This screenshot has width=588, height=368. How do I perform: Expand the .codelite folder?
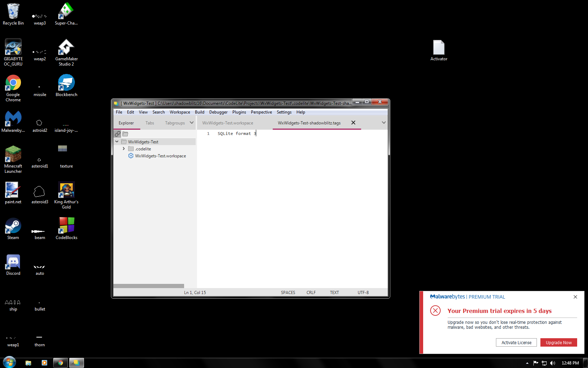coord(124,149)
